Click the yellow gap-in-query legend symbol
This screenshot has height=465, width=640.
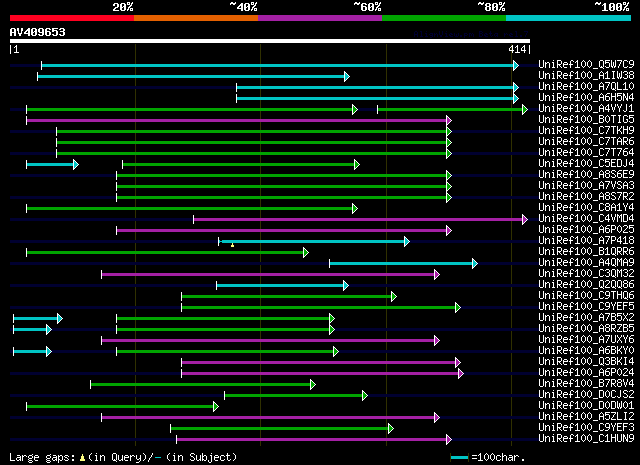tap(82, 458)
